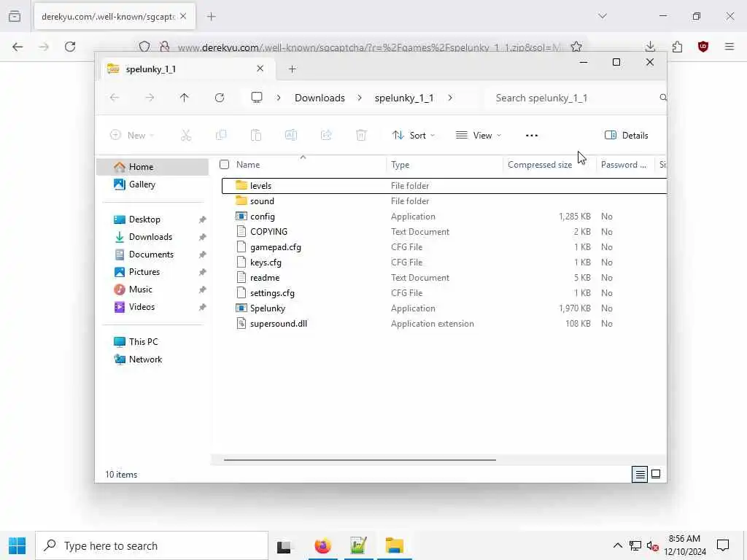
Task: Go back in File Explorer navigation
Action: (115, 98)
